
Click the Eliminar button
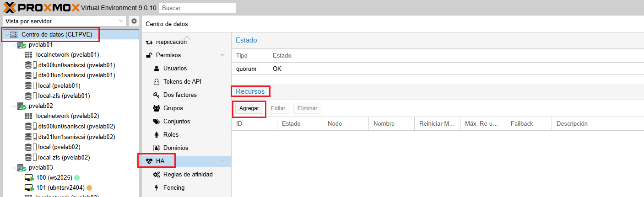pos(307,108)
